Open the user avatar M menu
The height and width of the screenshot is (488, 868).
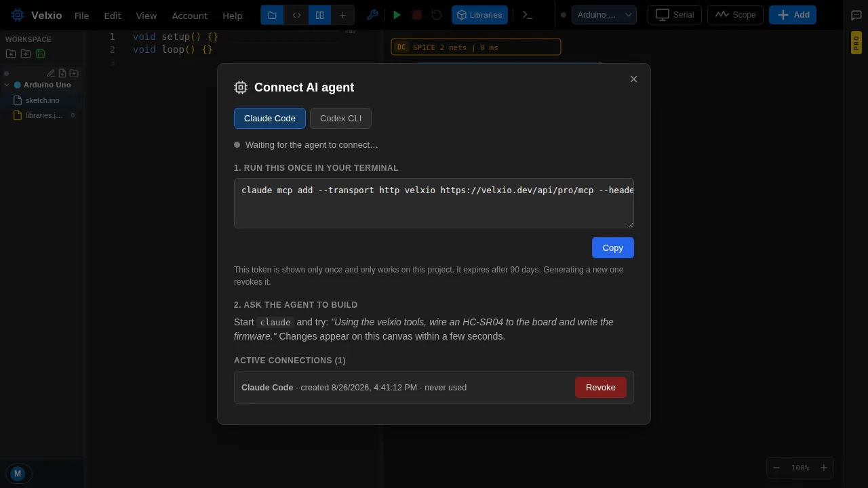coord(18,474)
